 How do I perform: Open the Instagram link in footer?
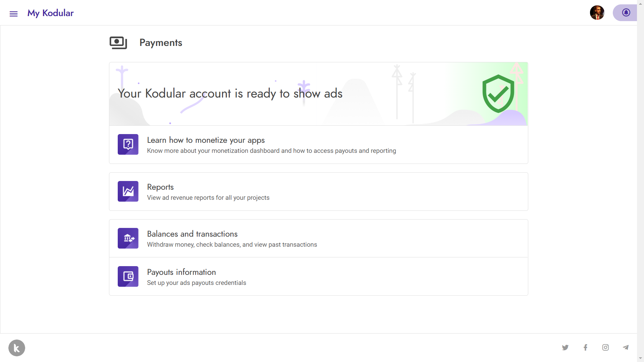(605, 348)
